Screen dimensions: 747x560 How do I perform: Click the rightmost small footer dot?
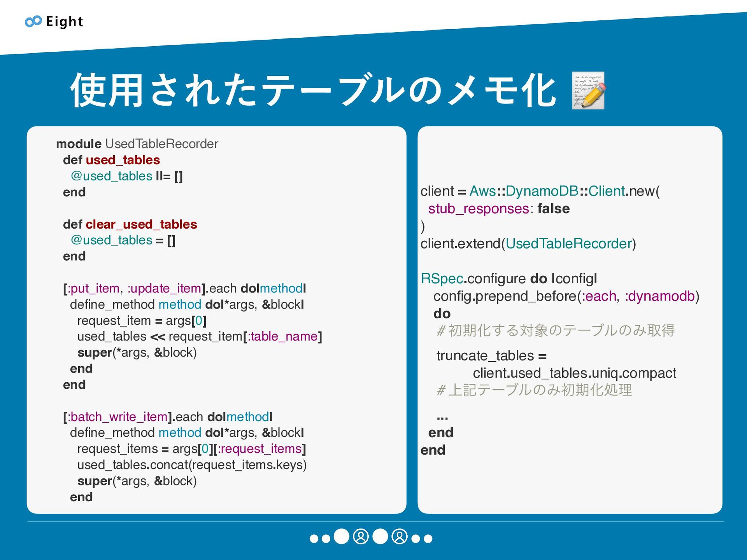[x=428, y=539]
